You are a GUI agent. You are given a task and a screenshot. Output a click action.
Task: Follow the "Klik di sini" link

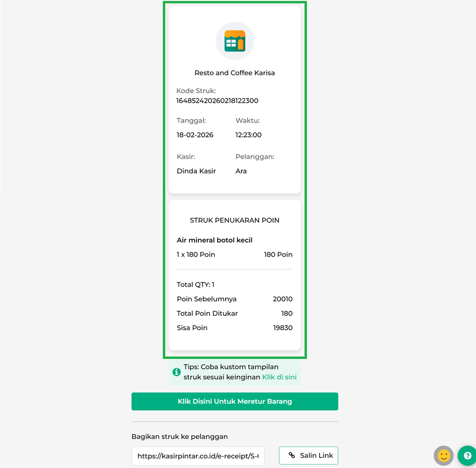tap(279, 377)
